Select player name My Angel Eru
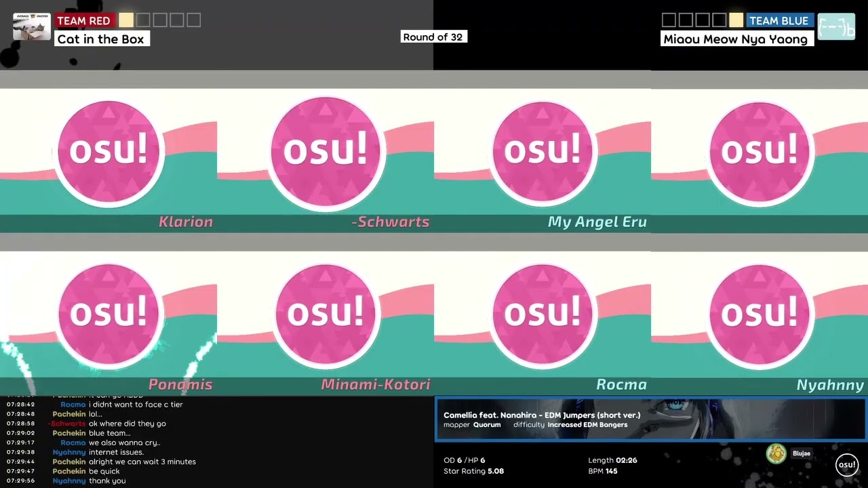868x488 pixels. pos(597,222)
